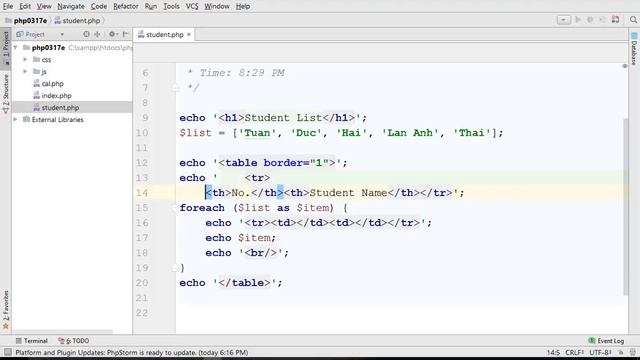Click the Favorites star icon

point(6,326)
